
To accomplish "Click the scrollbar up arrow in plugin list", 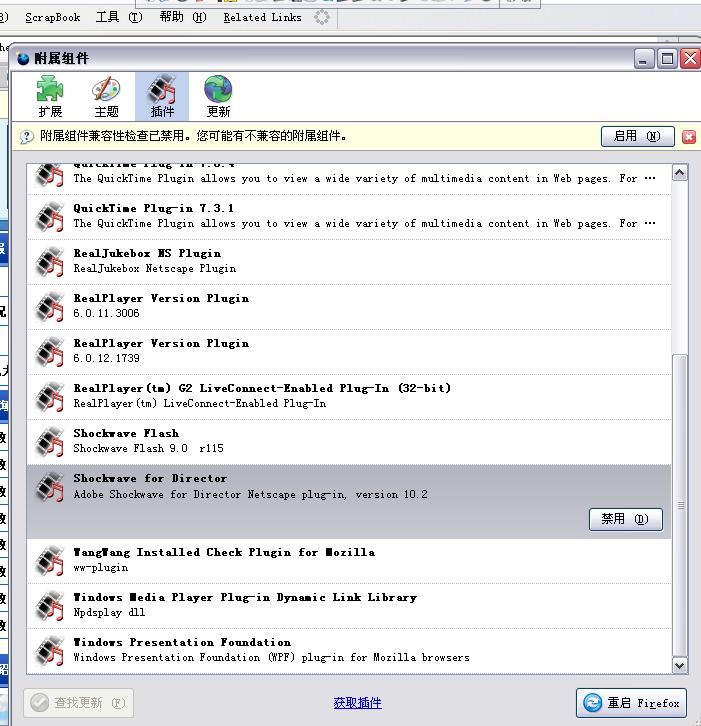I will click(x=680, y=173).
